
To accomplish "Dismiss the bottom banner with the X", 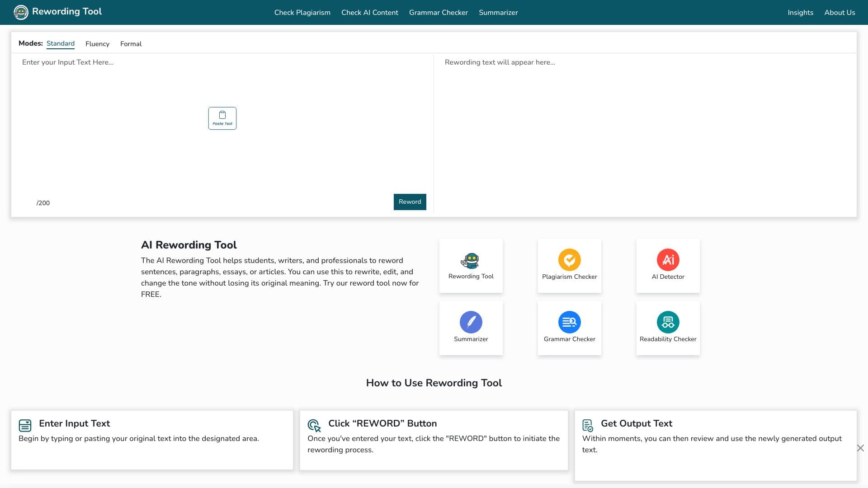I will pyautogui.click(x=860, y=448).
